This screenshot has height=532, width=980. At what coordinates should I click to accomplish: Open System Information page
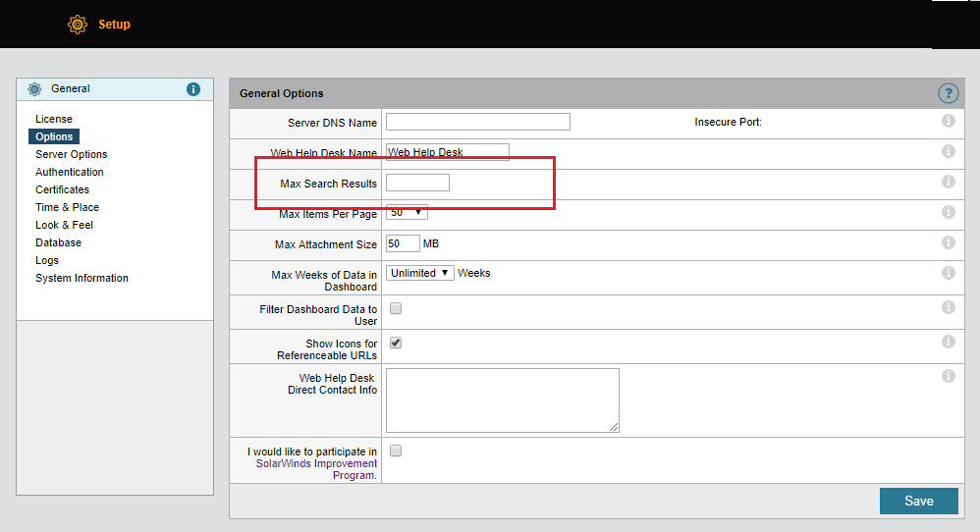(x=82, y=278)
